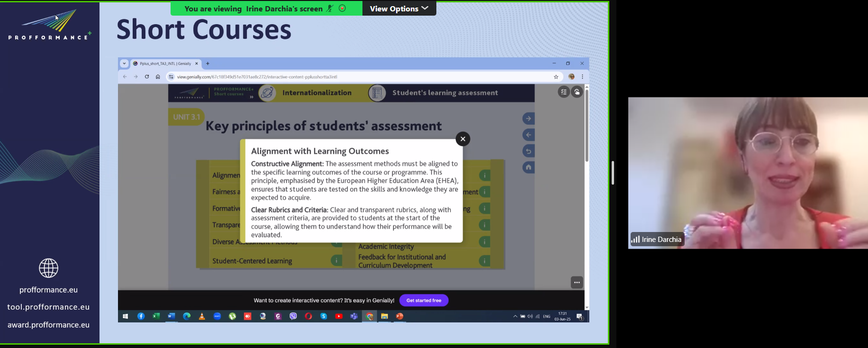Open the Academic Integrity info button

pyautogui.click(x=484, y=242)
